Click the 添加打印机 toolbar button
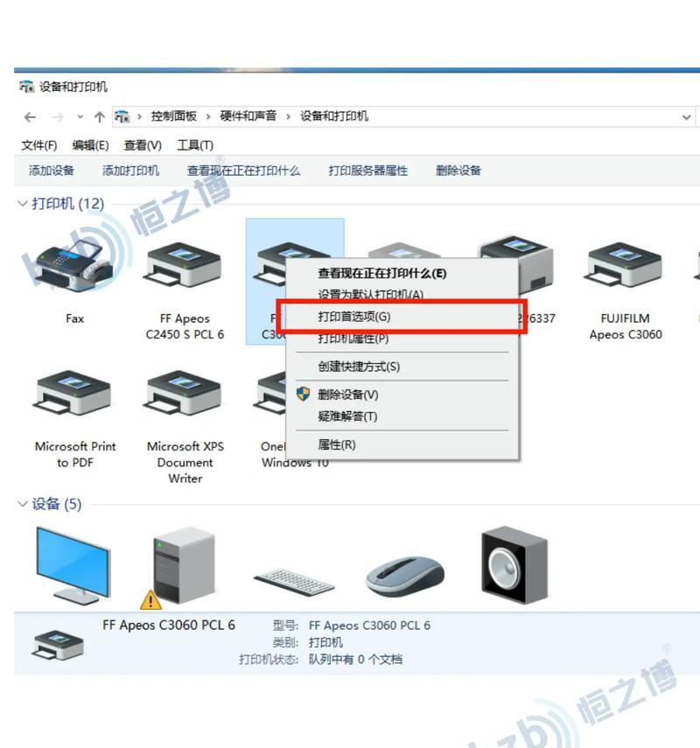This screenshot has width=700, height=748. pyautogui.click(x=130, y=171)
